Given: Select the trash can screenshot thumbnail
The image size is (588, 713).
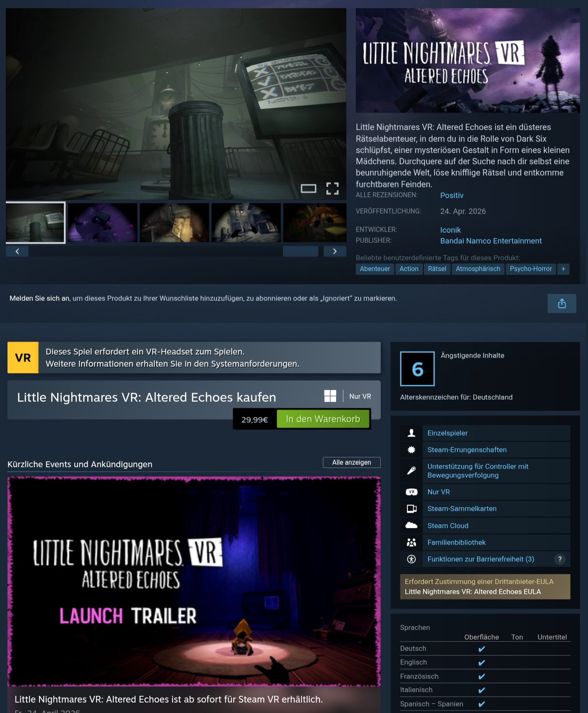Looking at the screenshot, I should click(x=35, y=222).
